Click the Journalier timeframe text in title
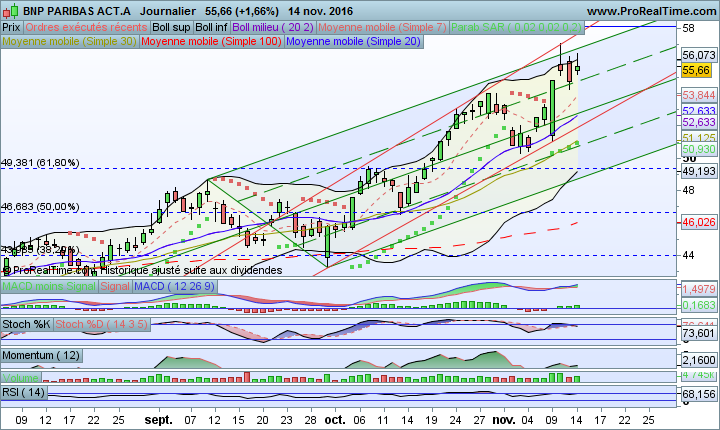 click(x=168, y=11)
